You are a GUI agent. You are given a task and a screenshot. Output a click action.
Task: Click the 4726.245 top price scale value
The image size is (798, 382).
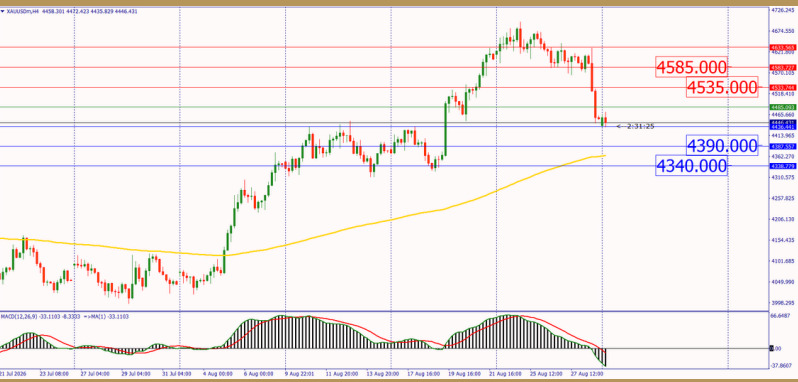(x=784, y=10)
